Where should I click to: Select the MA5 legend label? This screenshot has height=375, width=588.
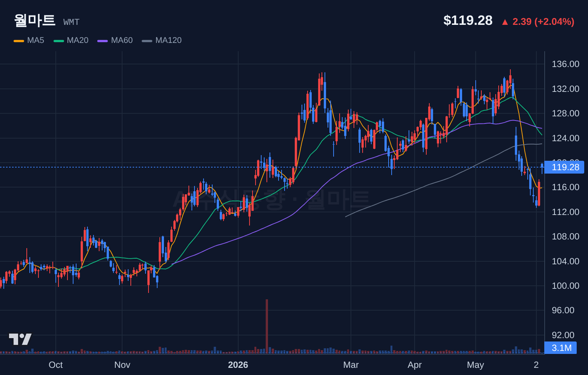[x=35, y=40]
